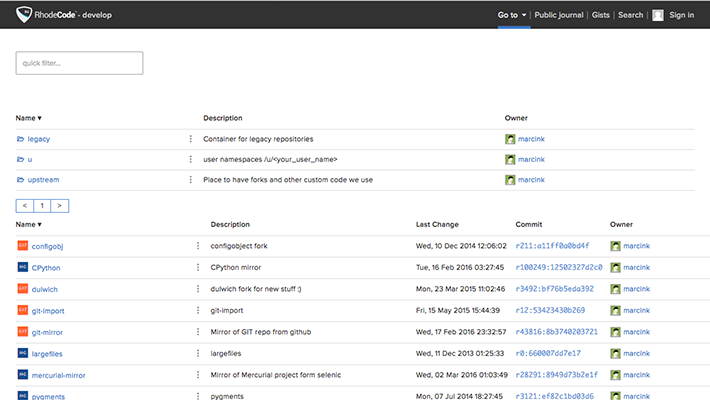710x400 pixels.
Task: Open the three-dot menu for git-mirror
Action: tap(198, 332)
